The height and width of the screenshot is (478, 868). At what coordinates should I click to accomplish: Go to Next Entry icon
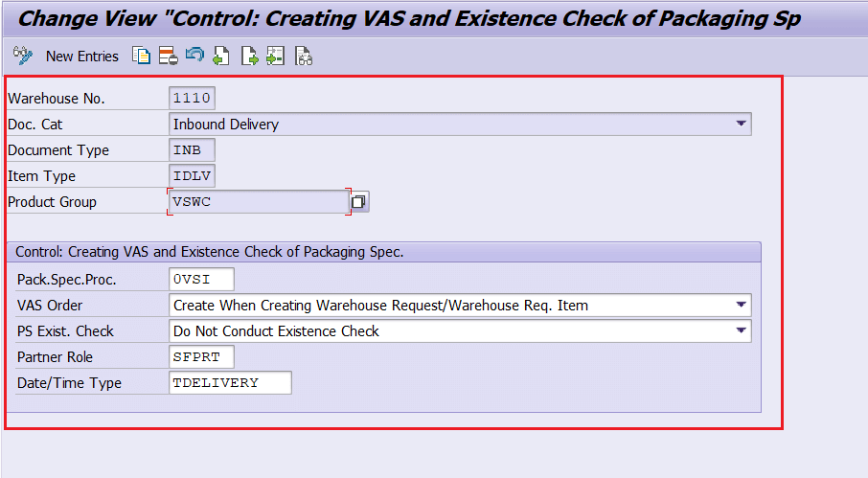point(250,56)
